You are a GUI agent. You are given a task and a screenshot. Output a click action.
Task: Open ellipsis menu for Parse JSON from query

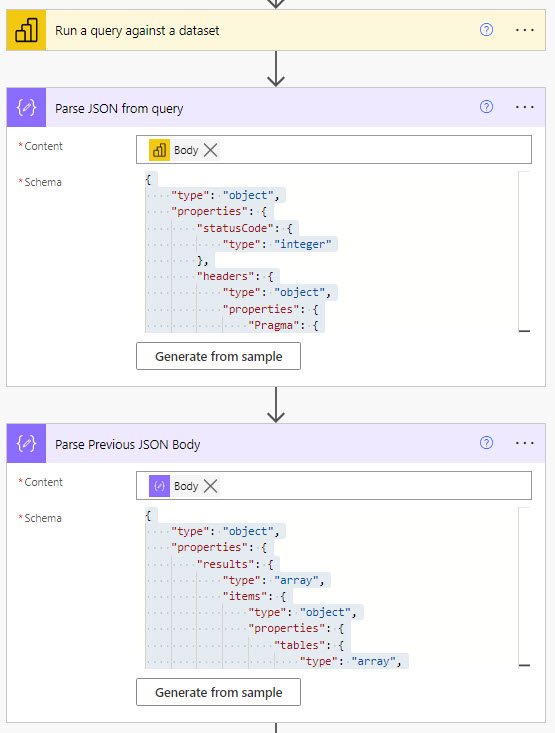click(x=525, y=107)
